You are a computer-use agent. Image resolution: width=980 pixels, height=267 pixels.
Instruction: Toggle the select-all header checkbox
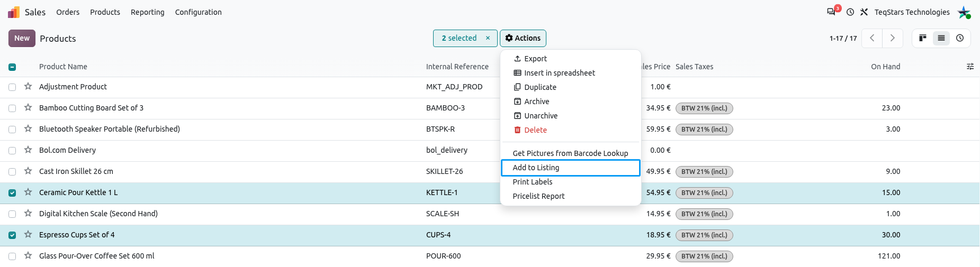tap(12, 67)
